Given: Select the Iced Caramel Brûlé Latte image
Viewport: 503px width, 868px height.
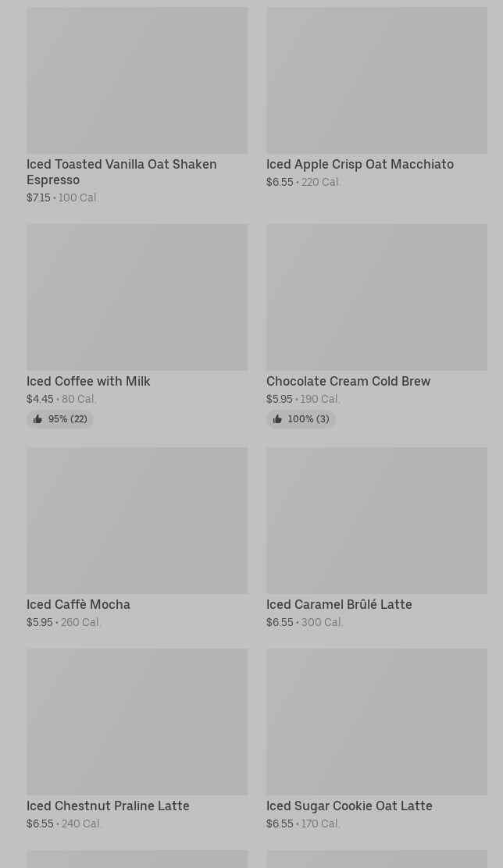Looking at the screenshot, I should pyautogui.click(x=376, y=521).
